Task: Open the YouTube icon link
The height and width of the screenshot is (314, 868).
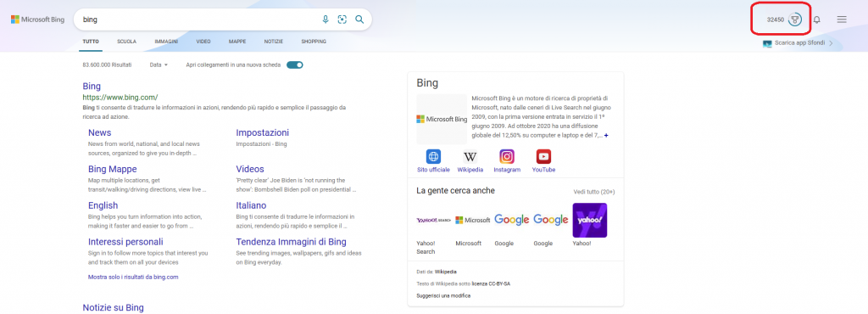Action: (543, 156)
